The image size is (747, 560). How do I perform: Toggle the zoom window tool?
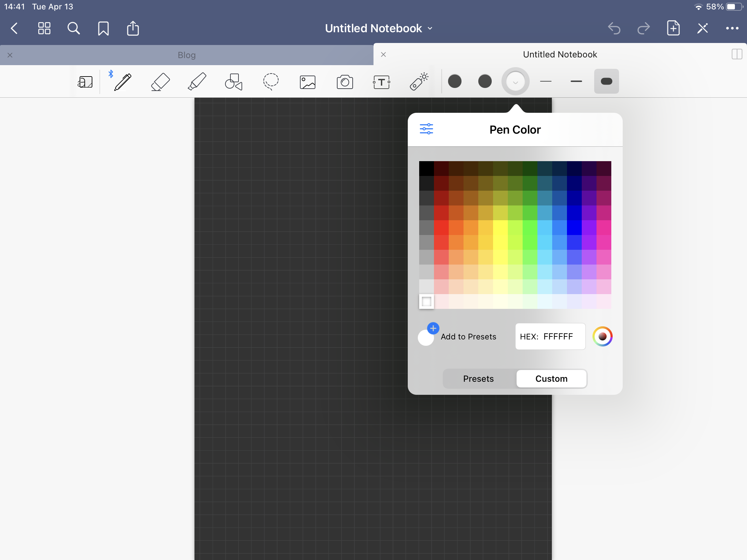(85, 82)
